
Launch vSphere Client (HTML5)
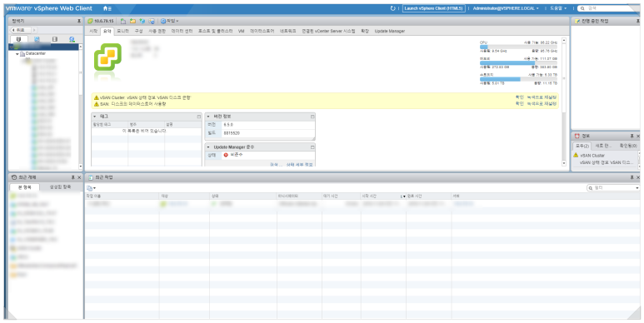point(433,8)
